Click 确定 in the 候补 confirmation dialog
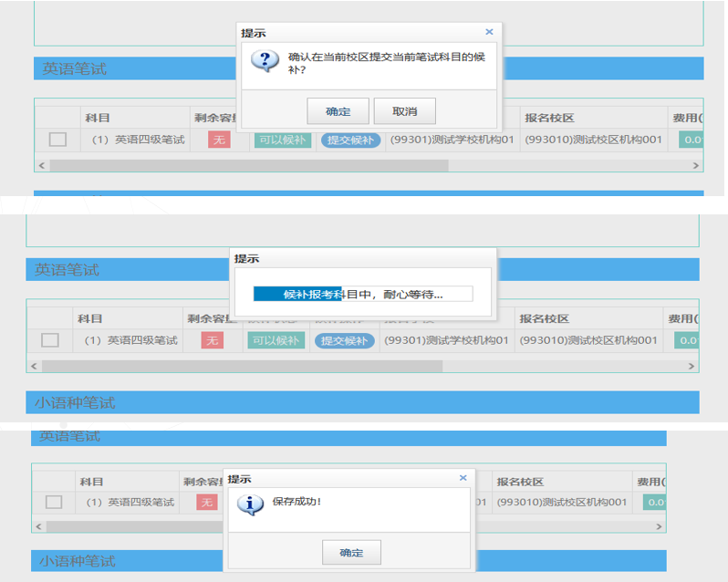728x582 pixels. pyautogui.click(x=338, y=111)
